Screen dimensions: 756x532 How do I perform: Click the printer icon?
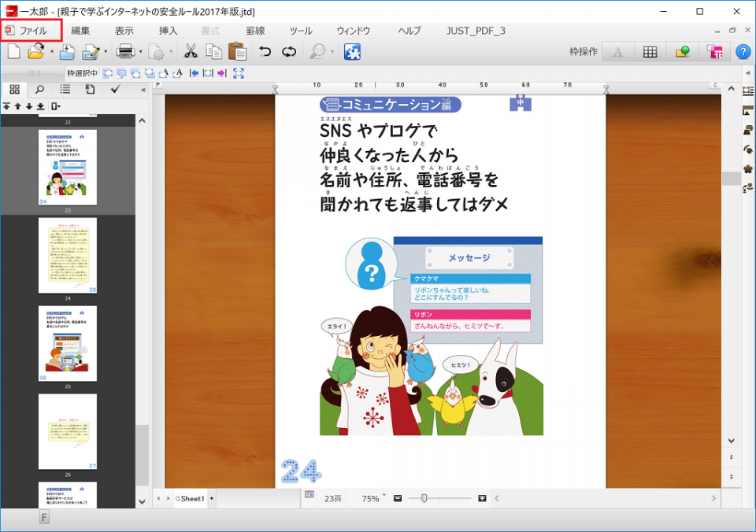125,51
